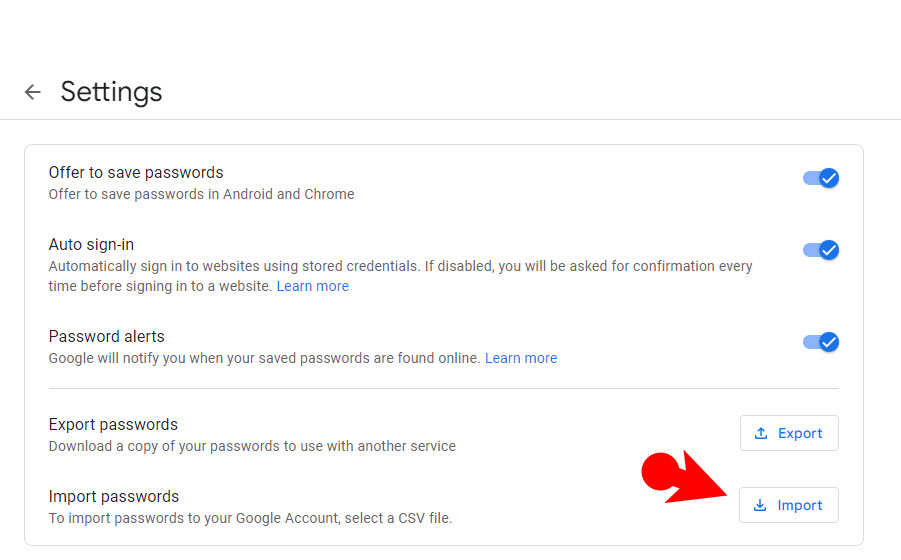Switch off the Password alerts toggle
This screenshot has width=901, height=560.
click(x=821, y=342)
